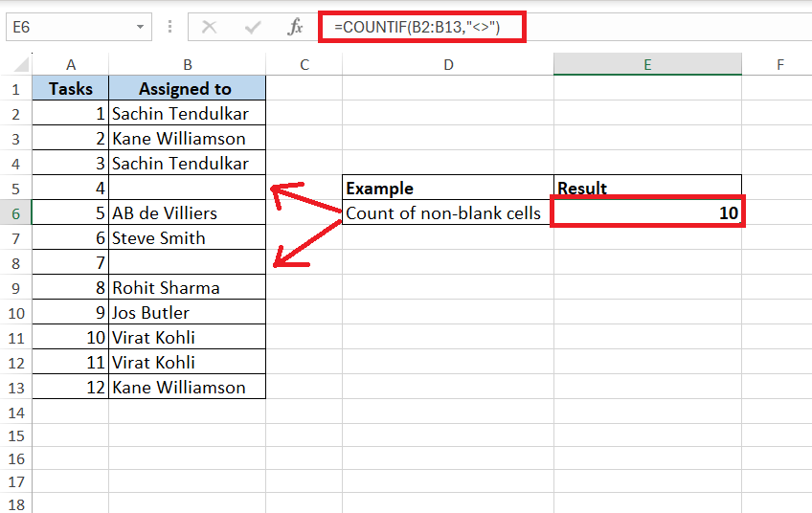Click cell B4 Sachin Tendulkar

(x=188, y=163)
